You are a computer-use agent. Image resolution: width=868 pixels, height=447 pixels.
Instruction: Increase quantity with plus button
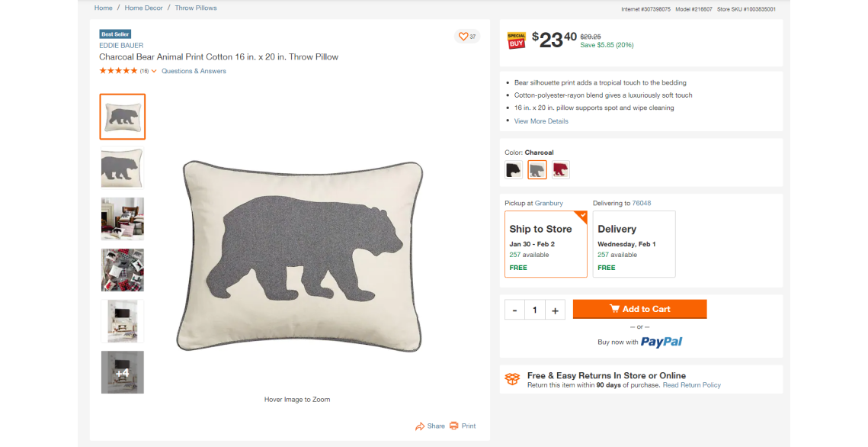click(556, 310)
